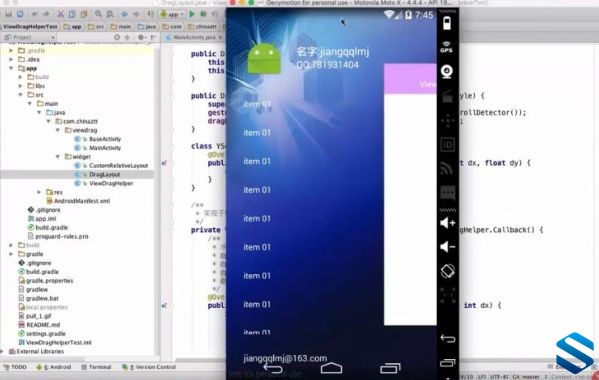Screen dimensions: 599x380
Task: Expand the libs folder
Action: 20,86
